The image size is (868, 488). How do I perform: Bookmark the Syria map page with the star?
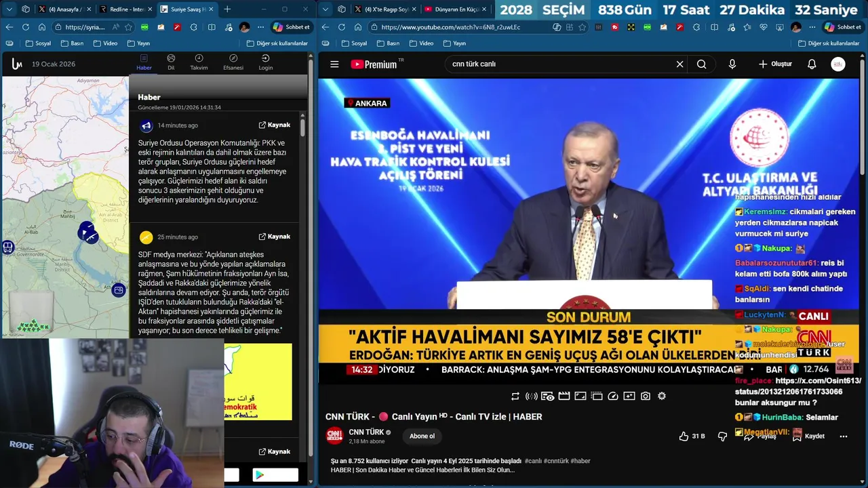tap(127, 27)
